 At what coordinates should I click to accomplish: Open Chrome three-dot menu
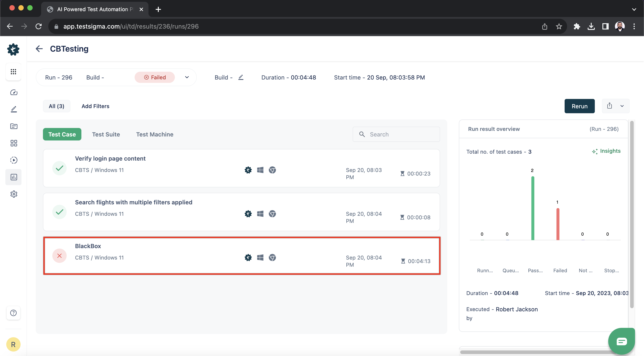pos(634,26)
